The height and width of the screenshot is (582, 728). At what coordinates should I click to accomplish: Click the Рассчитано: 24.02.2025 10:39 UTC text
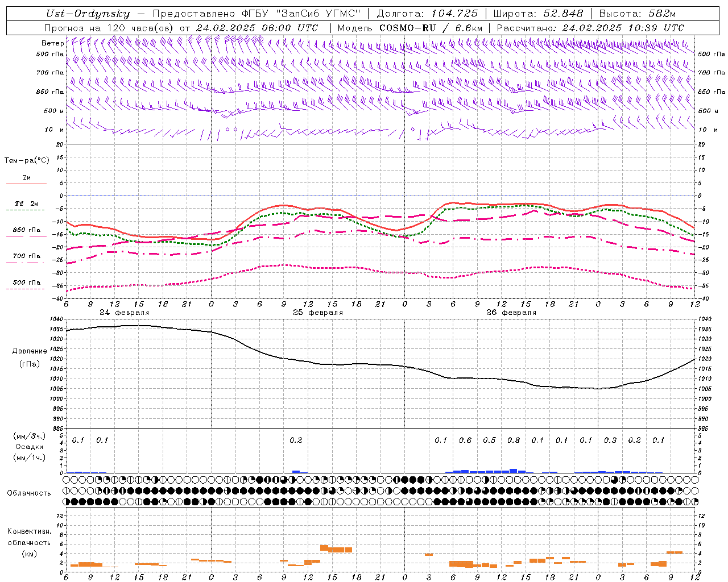coord(590,28)
